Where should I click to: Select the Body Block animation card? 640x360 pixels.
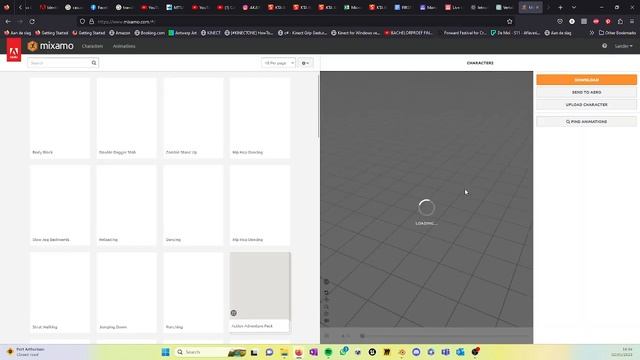point(60,118)
